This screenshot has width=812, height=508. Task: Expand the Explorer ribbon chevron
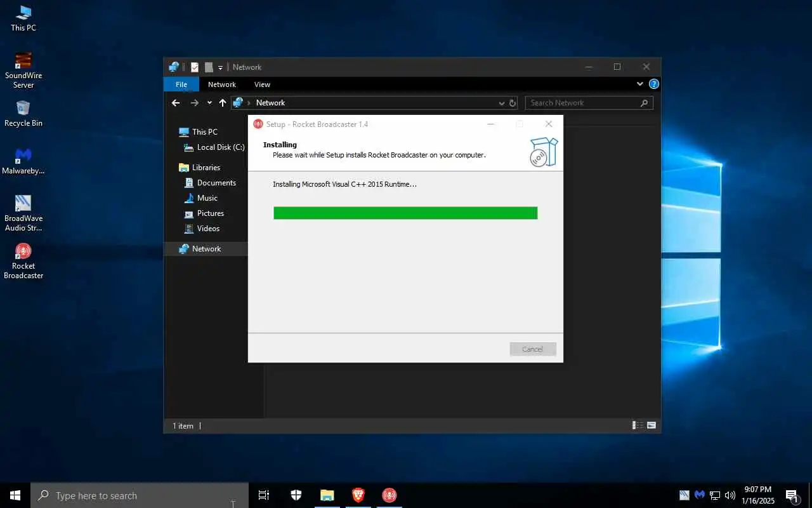coord(640,84)
